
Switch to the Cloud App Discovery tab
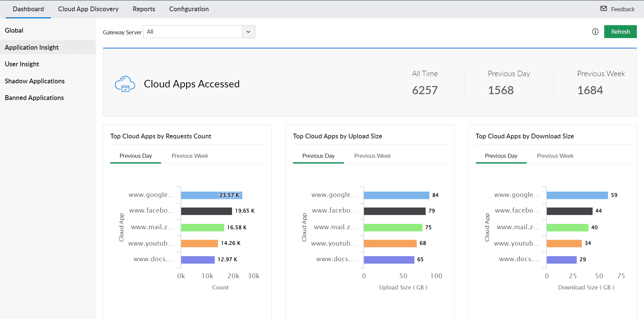(x=88, y=9)
